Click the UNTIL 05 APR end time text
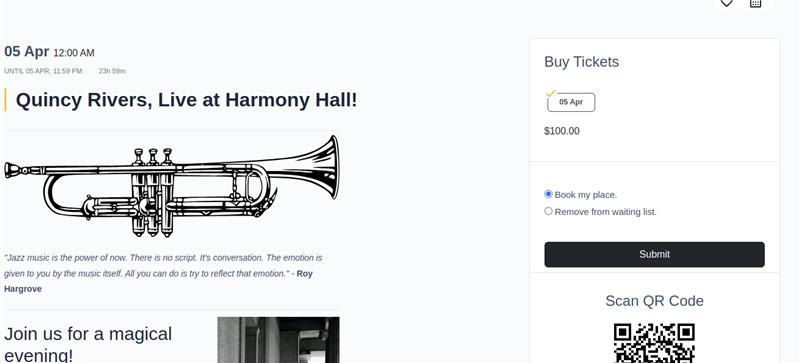The height and width of the screenshot is (363, 800). click(x=43, y=71)
